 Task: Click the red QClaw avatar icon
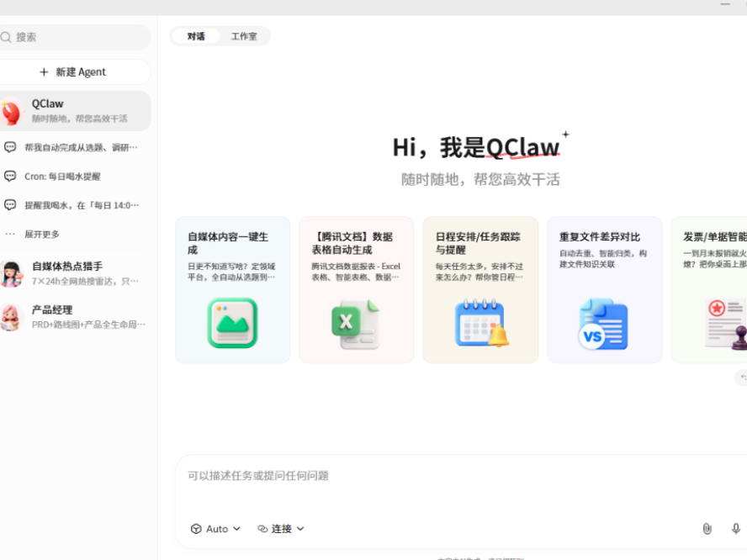pos(11,113)
